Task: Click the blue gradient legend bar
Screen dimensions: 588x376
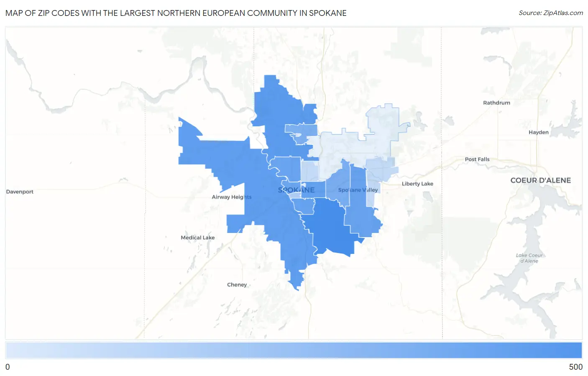Action: point(294,350)
